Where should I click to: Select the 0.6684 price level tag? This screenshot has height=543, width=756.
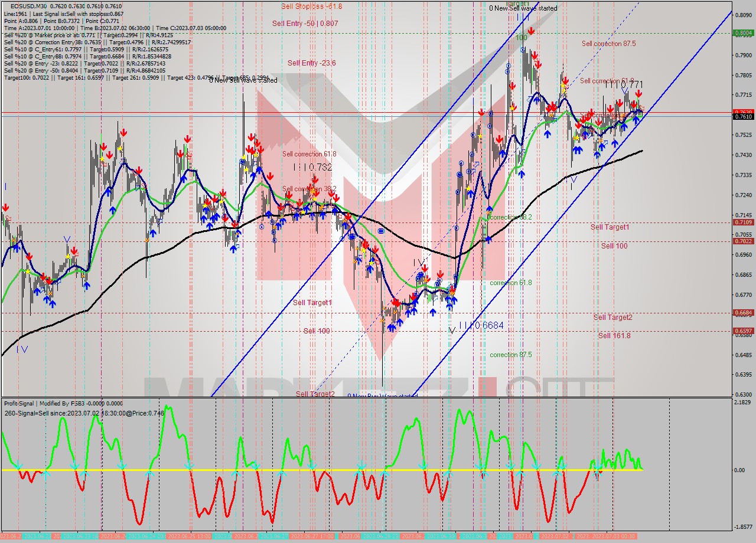point(743,313)
